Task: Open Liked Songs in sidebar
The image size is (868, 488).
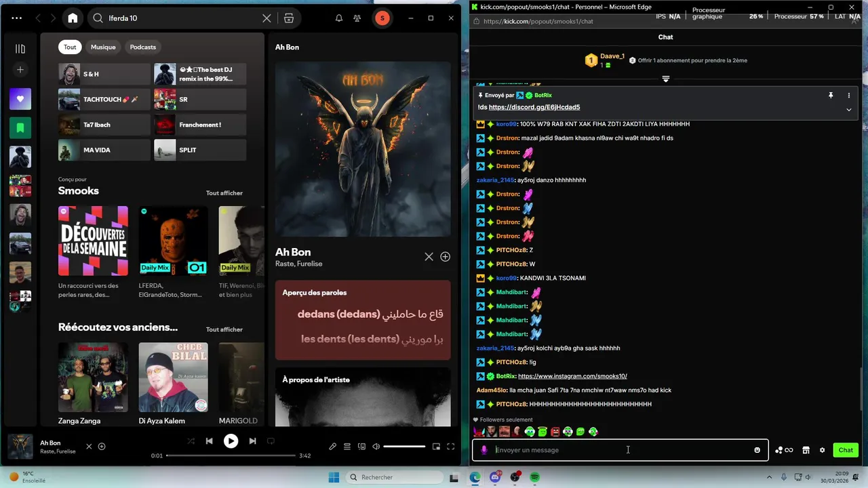Action: pos(20,99)
